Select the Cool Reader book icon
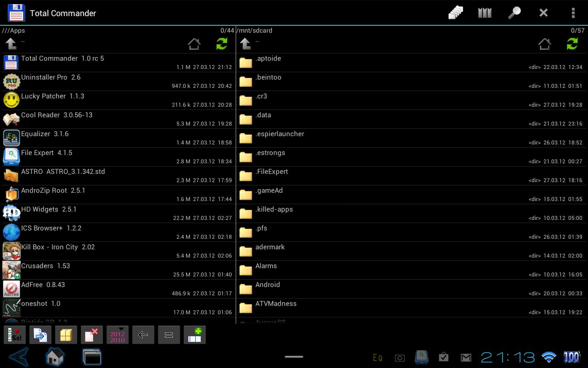This screenshot has height=368, width=588. click(11, 119)
